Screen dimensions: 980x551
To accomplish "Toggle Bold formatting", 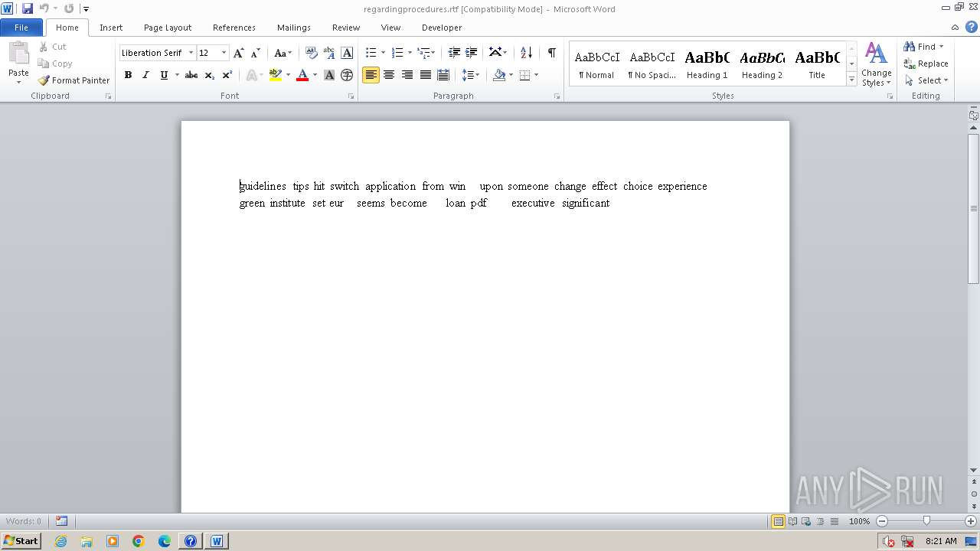I will pos(128,75).
